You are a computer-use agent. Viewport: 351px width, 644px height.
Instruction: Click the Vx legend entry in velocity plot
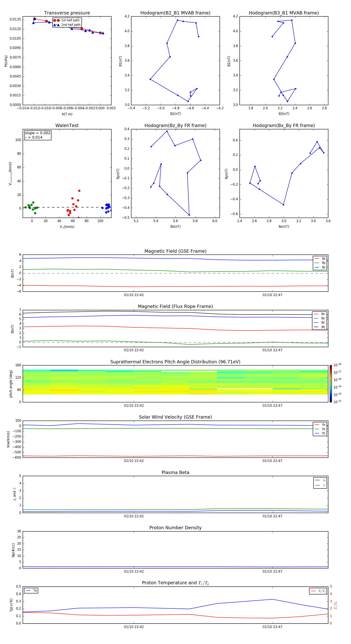pos(320,424)
